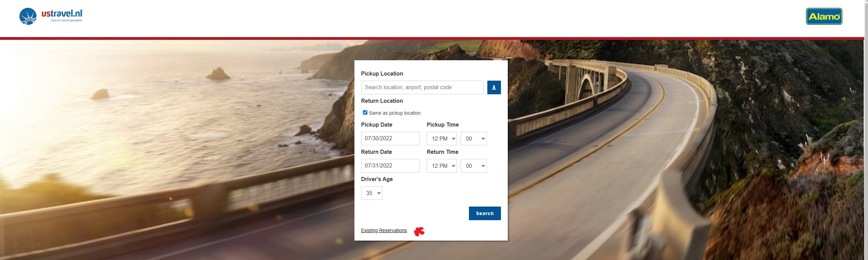Click the Driver's Age heading label

click(x=377, y=179)
